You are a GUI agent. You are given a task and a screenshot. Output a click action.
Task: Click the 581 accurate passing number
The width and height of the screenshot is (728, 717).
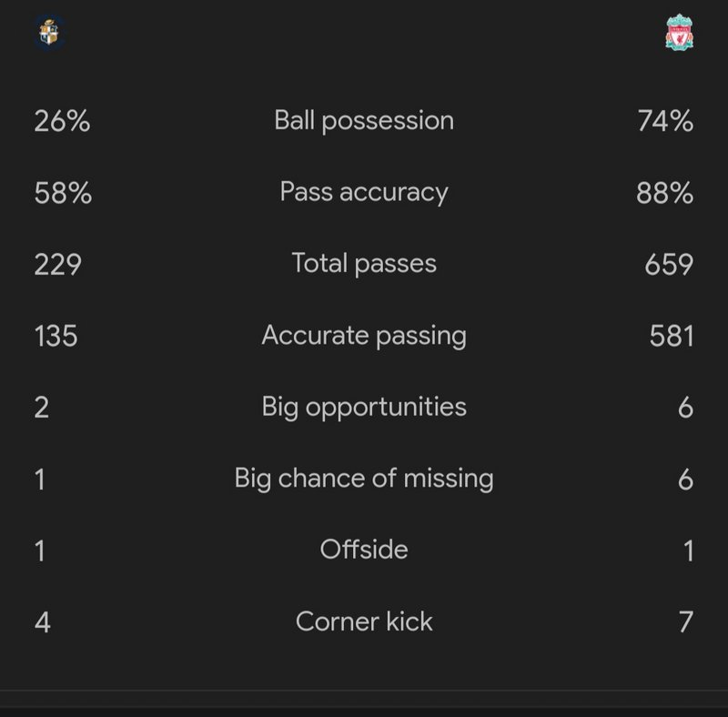(672, 337)
